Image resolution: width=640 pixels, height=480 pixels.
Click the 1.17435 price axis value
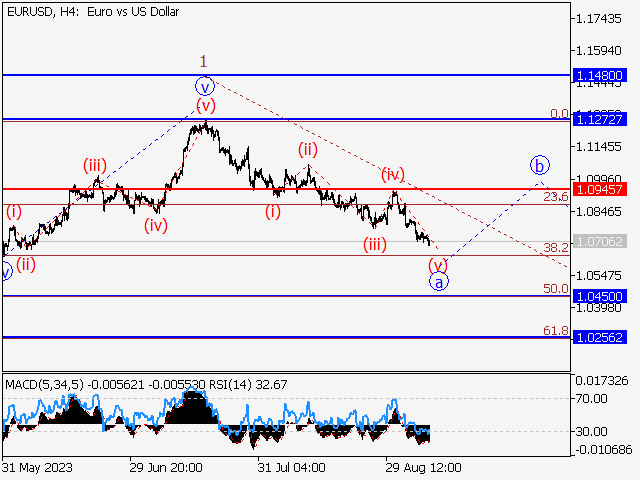(x=598, y=19)
